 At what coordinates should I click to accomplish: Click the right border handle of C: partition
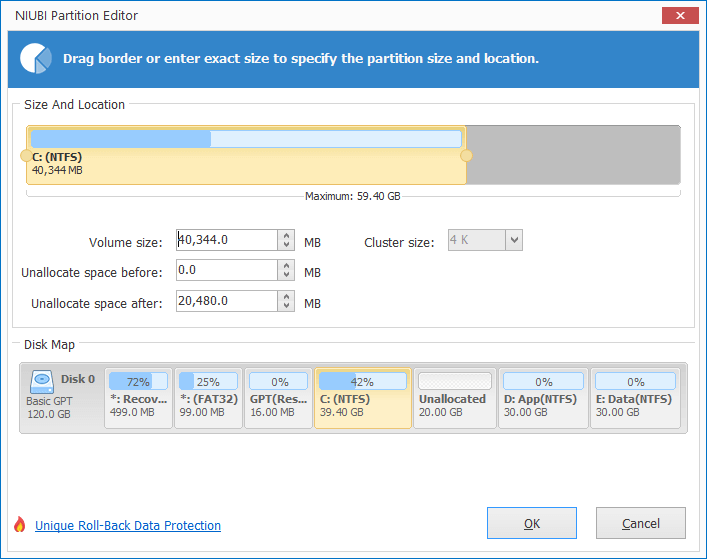coord(466,156)
